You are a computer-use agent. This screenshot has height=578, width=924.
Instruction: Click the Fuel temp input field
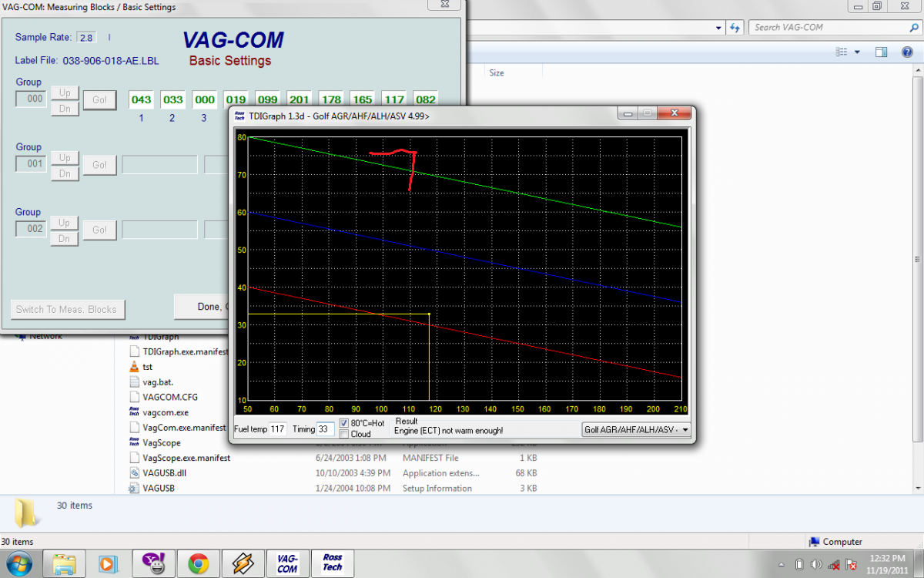click(x=277, y=429)
